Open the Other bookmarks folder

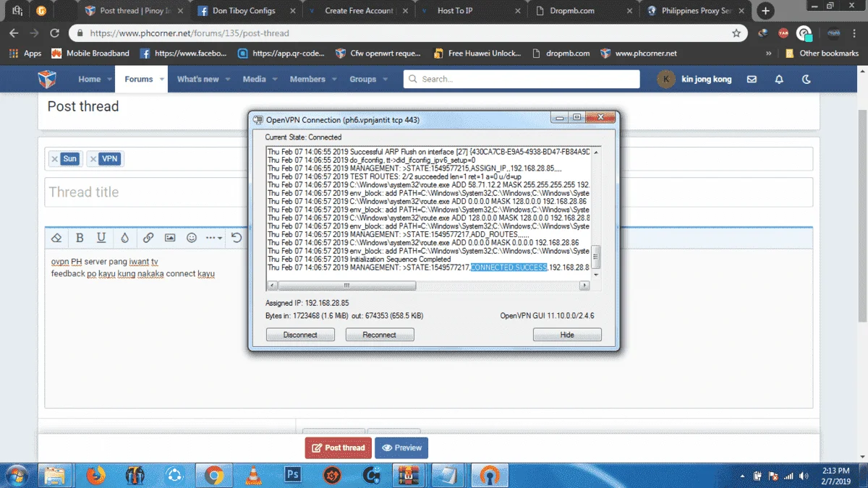(822, 53)
